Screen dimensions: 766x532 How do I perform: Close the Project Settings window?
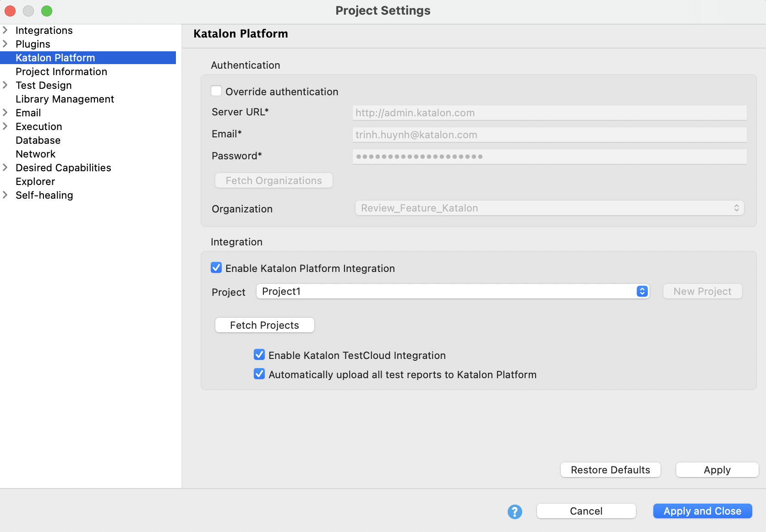10,11
